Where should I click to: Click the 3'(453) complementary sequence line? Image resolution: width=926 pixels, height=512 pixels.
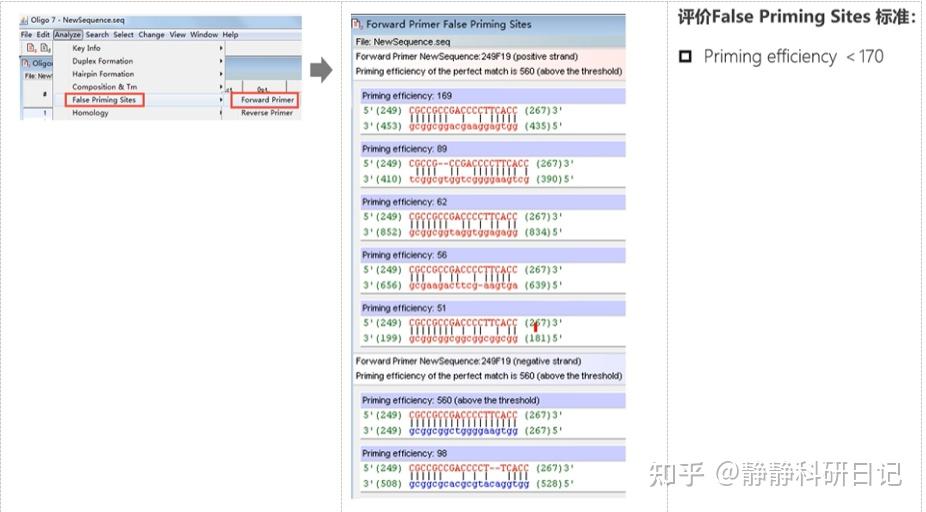(462, 126)
